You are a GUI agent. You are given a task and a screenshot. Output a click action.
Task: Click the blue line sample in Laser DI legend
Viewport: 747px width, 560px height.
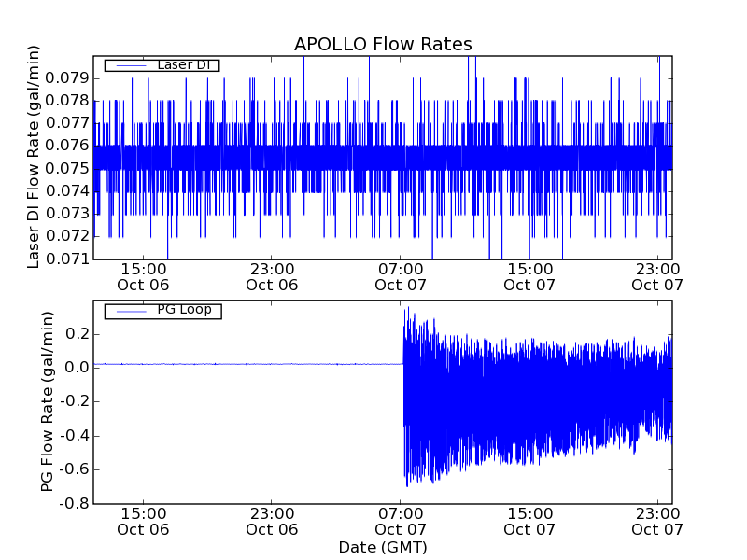pos(131,65)
